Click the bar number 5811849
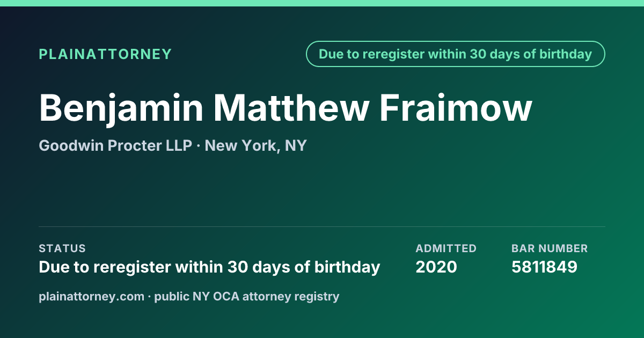This screenshot has width=644, height=338. (x=544, y=267)
